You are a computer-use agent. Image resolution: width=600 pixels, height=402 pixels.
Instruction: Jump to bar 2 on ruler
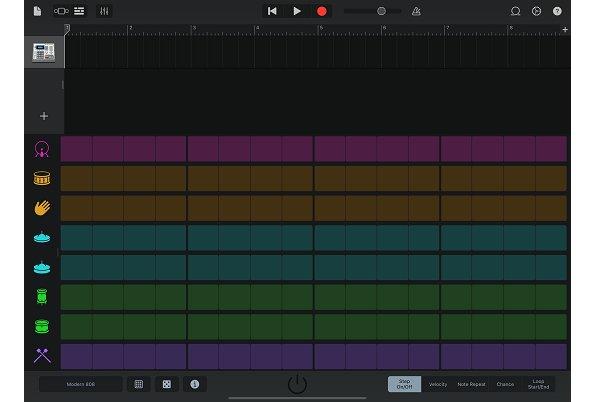[x=130, y=29]
